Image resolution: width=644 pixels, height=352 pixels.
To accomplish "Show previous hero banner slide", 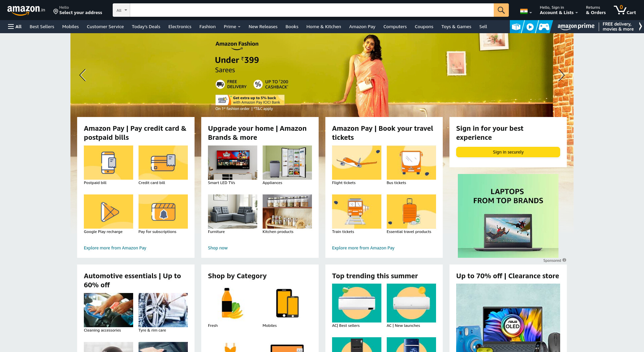I will (83, 75).
